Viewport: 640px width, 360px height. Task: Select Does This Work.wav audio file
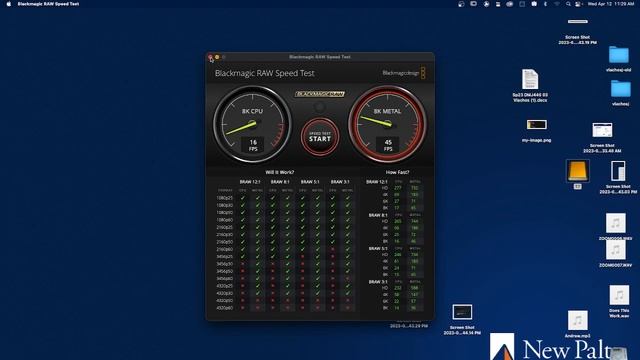[x=619, y=301]
